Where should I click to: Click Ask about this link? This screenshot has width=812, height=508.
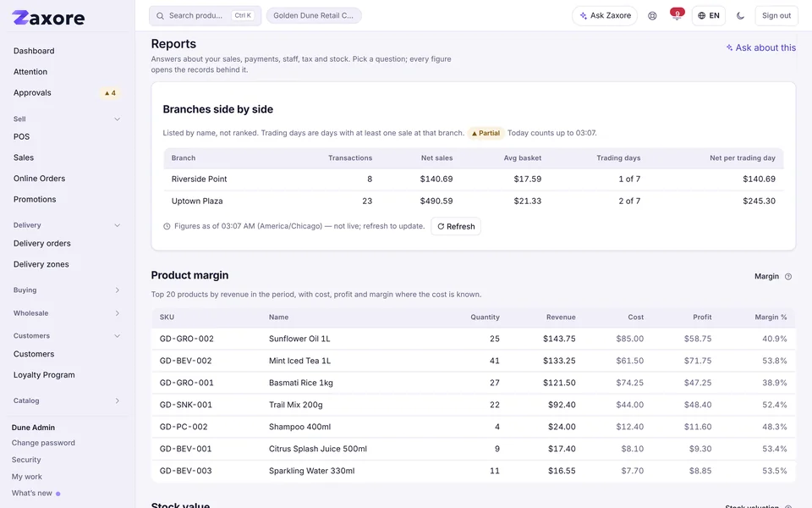(760, 47)
